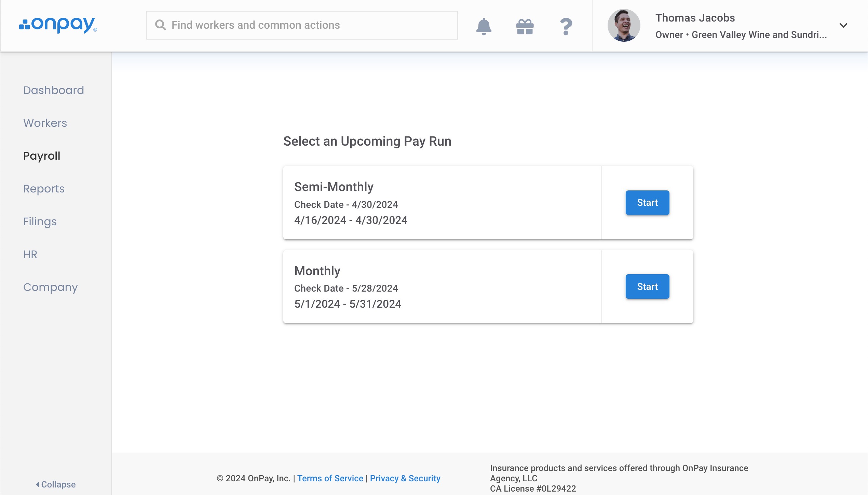
Task: Click the OnPay logo
Action: (x=57, y=25)
